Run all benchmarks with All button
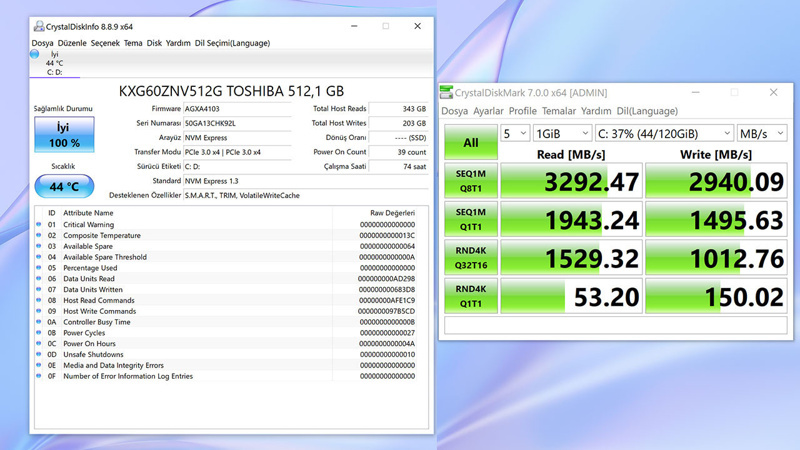The image size is (800, 450). pyautogui.click(x=470, y=142)
